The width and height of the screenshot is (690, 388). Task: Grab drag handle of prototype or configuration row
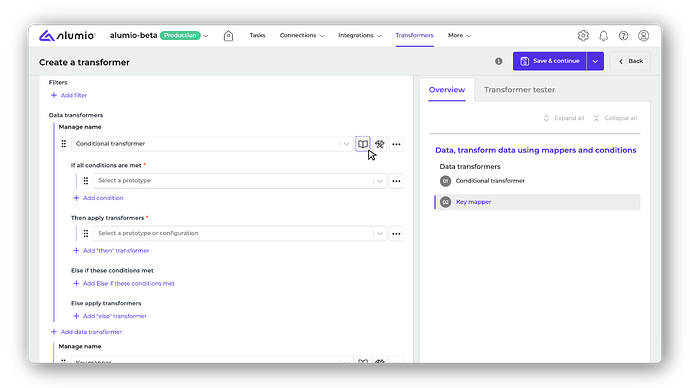point(86,234)
